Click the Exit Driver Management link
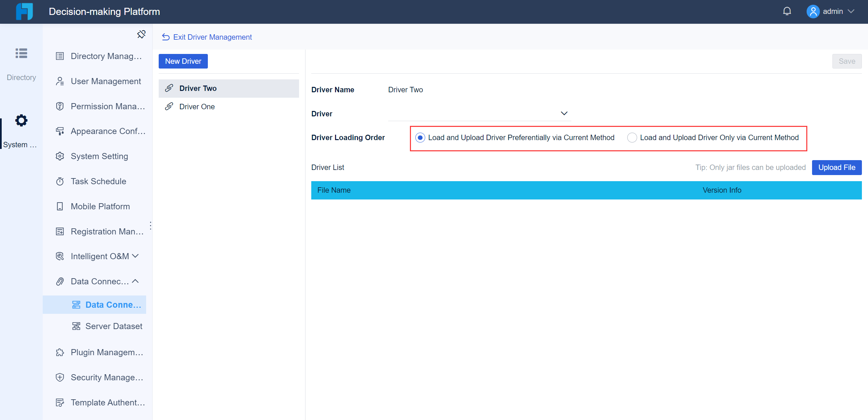Screen dimensions: 868x420 tap(207, 37)
